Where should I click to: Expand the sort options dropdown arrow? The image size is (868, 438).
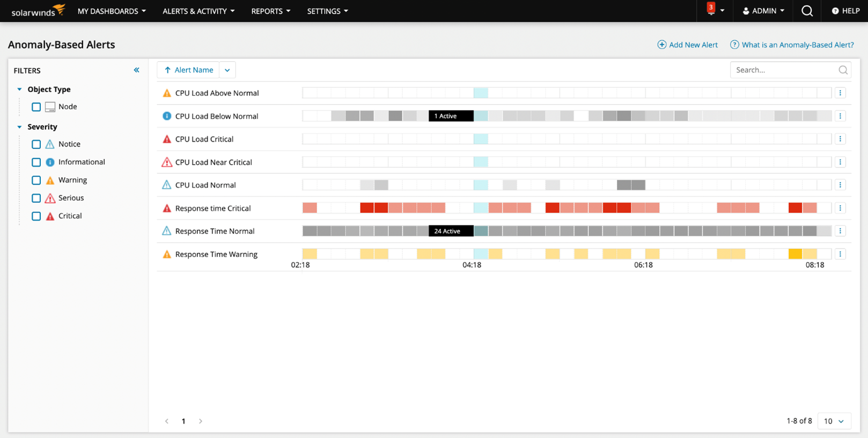(227, 70)
